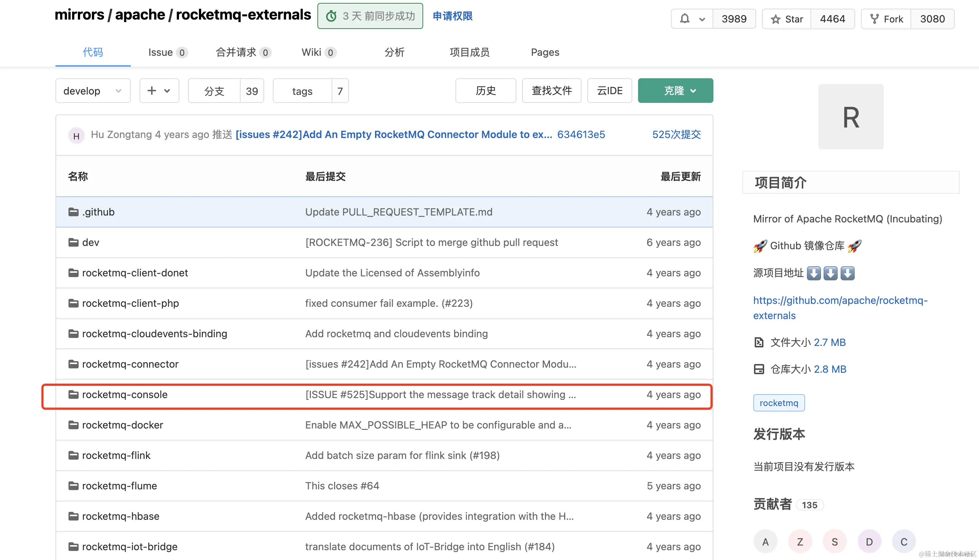Viewport: 979px width, 560px height.
Task: Click the 查找文件 button
Action: point(551,91)
